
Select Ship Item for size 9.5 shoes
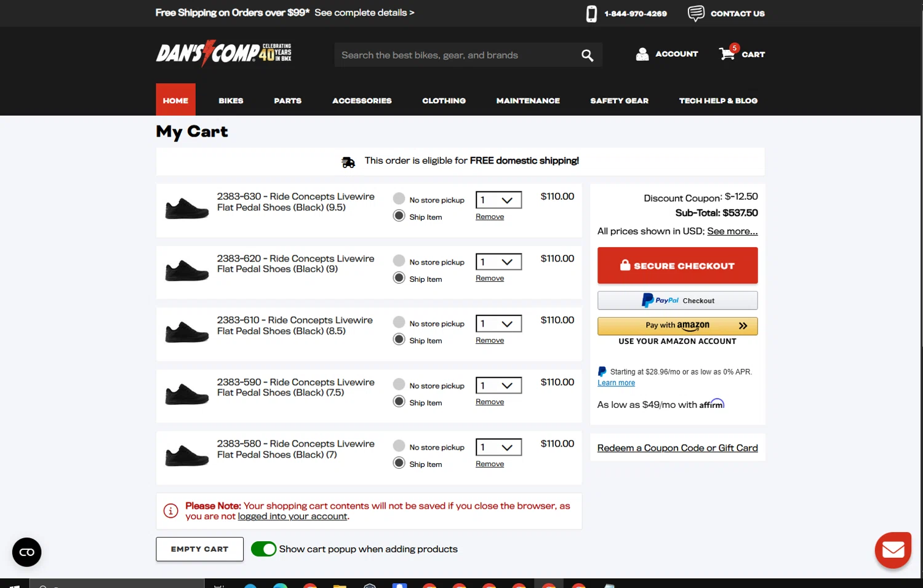pos(399,216)
